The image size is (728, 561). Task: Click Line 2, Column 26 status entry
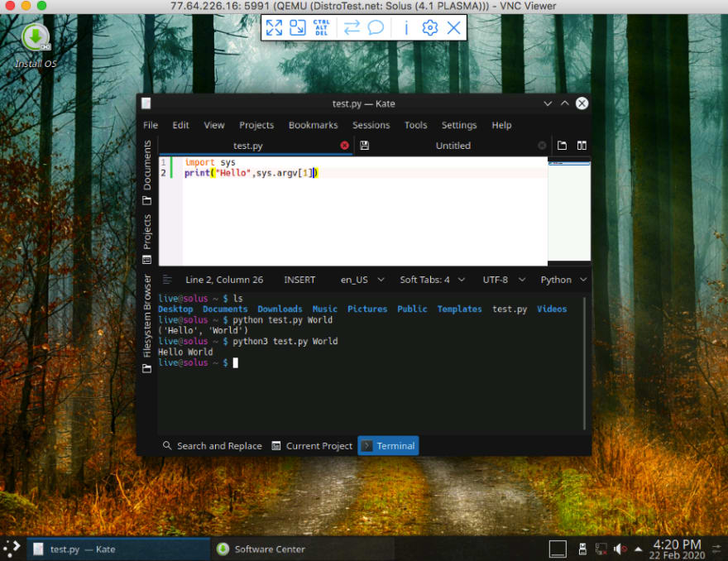(224, 280)
